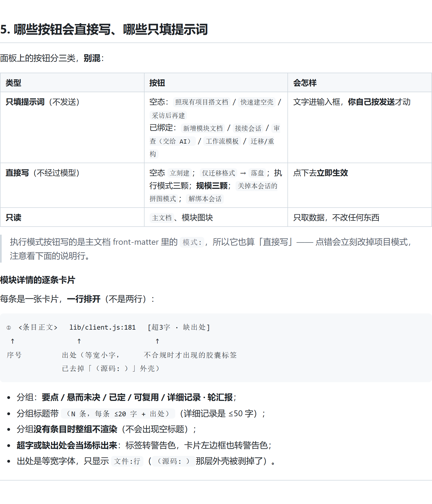Image resolution: width=432 pixels, height=504 pixels.
Task: Click the cell text 你自己按发送才动
Action: [379, 102]
